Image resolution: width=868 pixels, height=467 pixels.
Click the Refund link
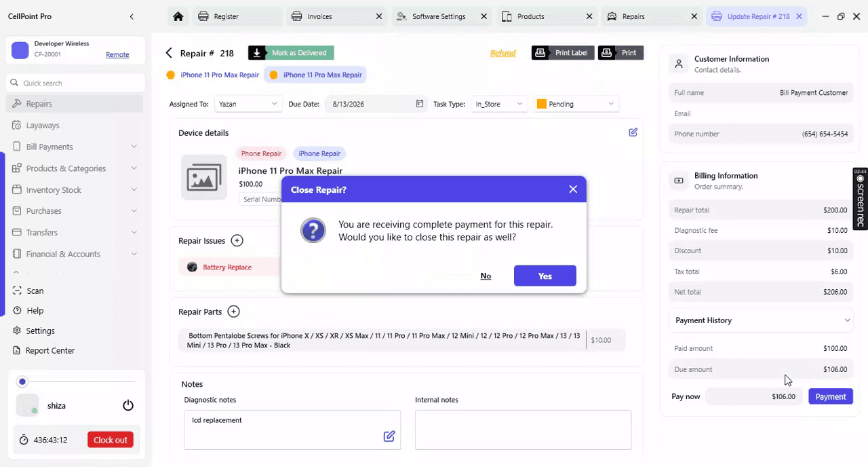coord(503,53)
